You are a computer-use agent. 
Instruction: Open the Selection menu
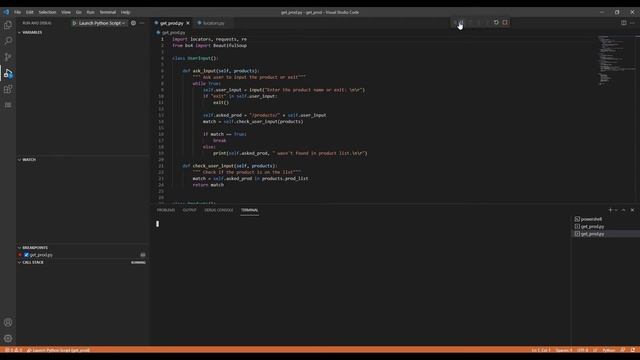47,12
